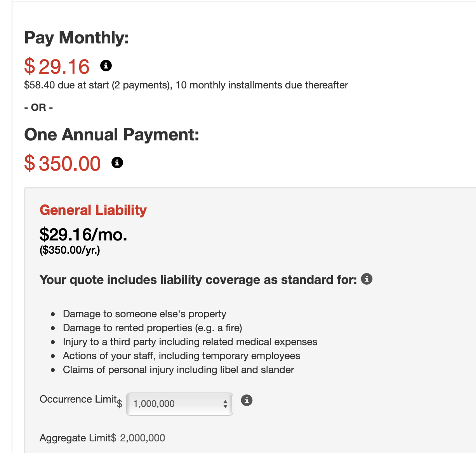Show info about standard liability coverage

[367, 279]
